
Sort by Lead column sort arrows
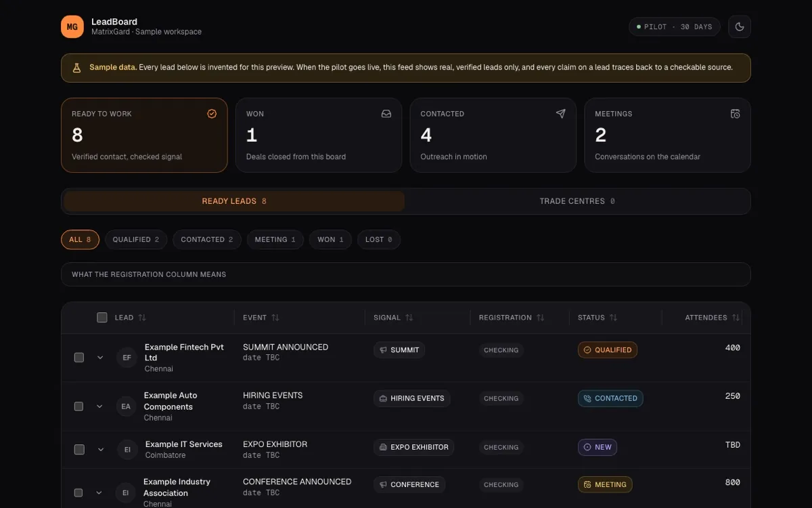click(142, 318)
